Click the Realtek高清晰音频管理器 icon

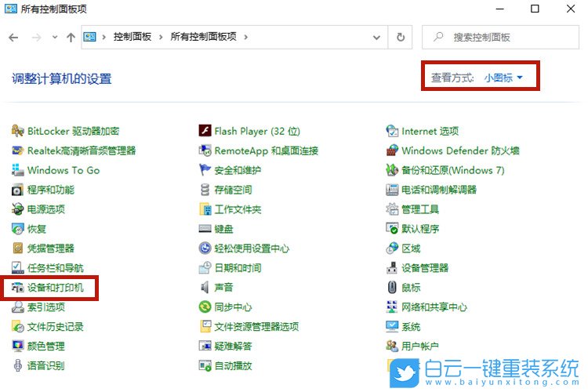point(17,151)
